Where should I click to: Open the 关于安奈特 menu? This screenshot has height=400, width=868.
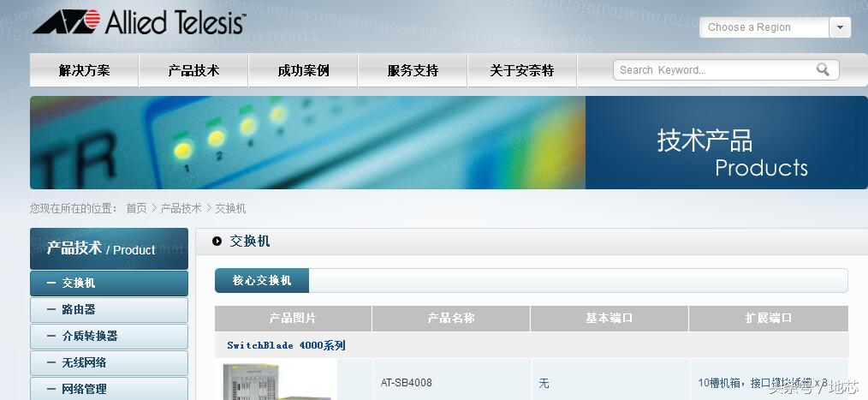point(522,70)
